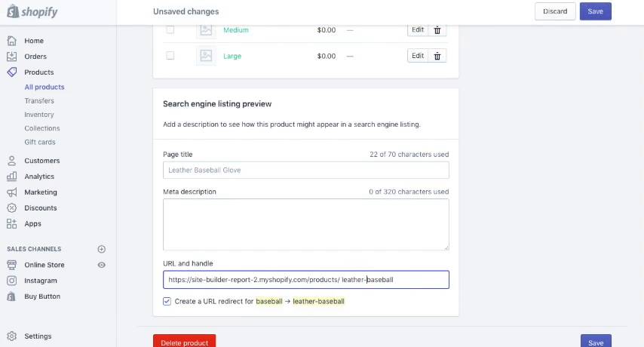The height and width of the screenshot is (347, 644).
Task: Go to Collections in Products submenu
Action: (42, 128)
